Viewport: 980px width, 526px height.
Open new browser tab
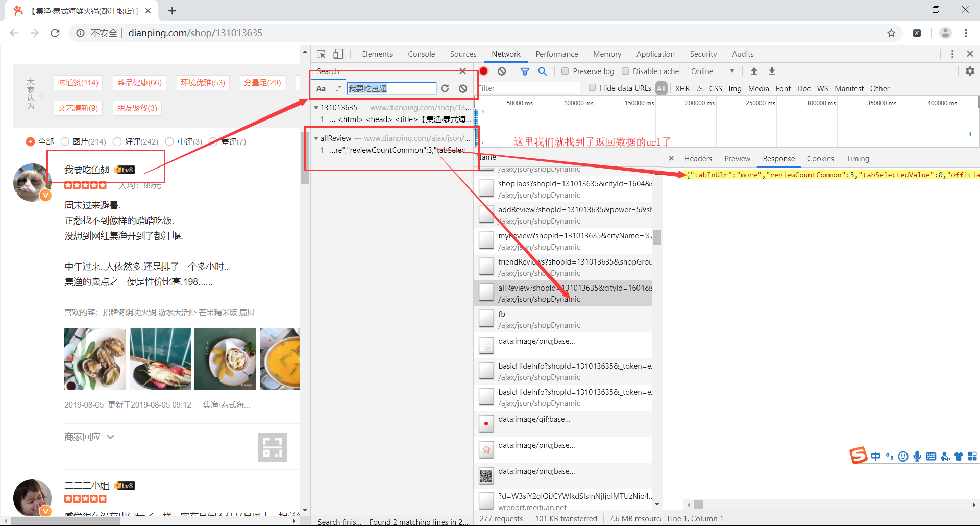click(173, 11)
